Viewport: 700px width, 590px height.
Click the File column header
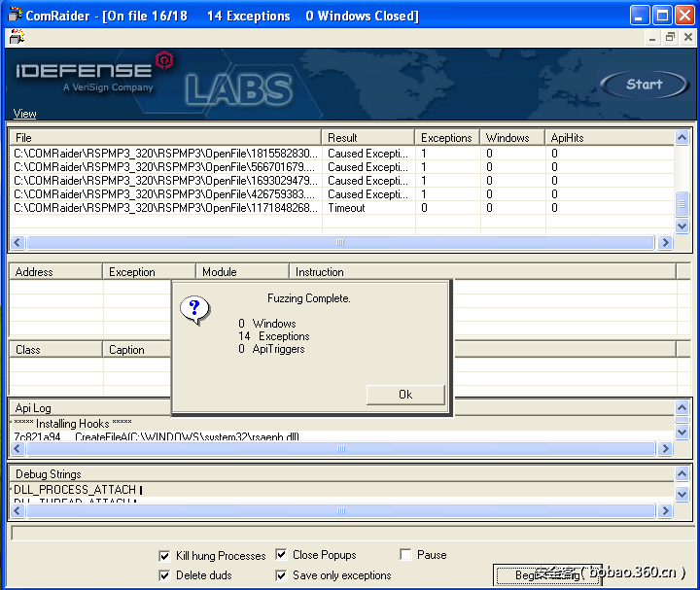coord(165,138)
